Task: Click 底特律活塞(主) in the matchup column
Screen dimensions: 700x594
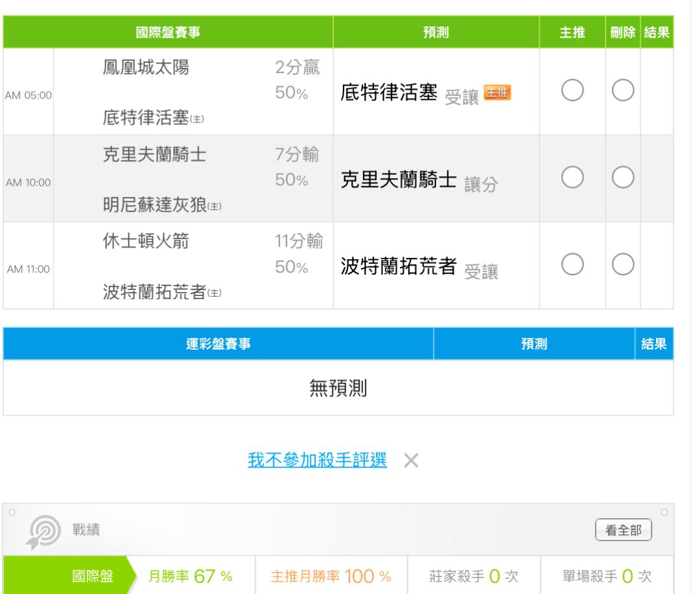Action: [x=153, y=118]
